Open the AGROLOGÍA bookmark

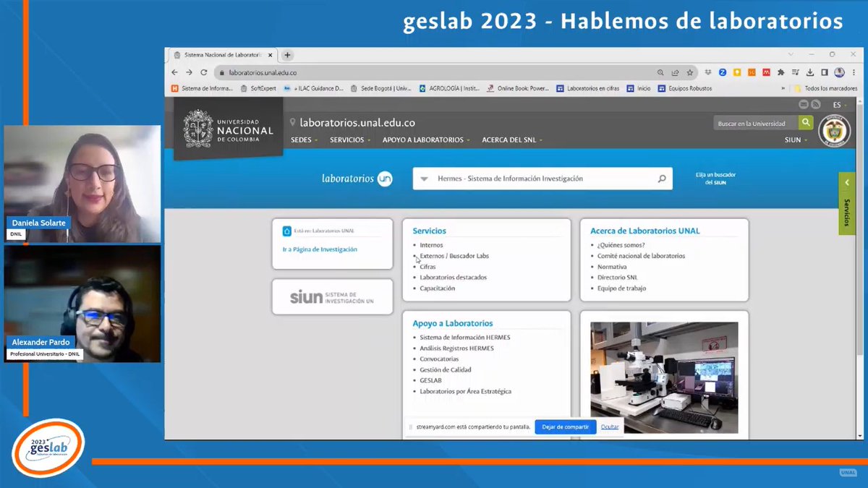tap(449, 88)
